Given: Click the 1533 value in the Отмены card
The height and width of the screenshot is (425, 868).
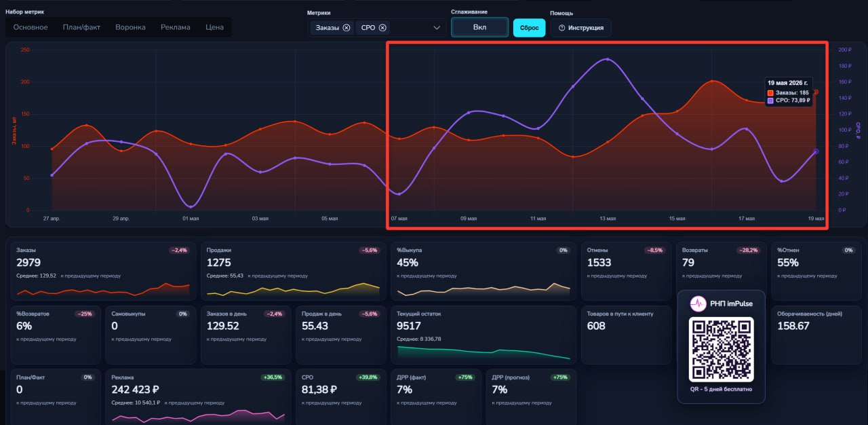Looking at the screenshot, I should (599, 263).
